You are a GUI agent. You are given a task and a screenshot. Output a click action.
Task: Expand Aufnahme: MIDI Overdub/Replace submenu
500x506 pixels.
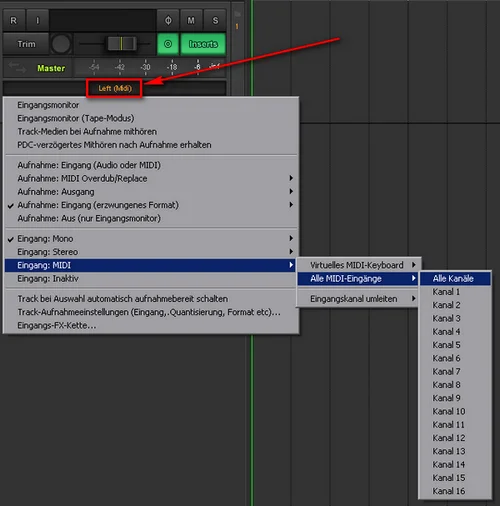[151, 178]
